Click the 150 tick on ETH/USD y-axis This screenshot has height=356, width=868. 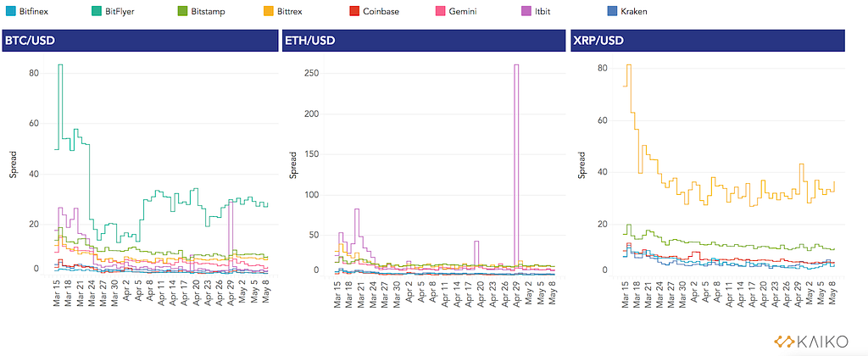[x=314, y=154]
